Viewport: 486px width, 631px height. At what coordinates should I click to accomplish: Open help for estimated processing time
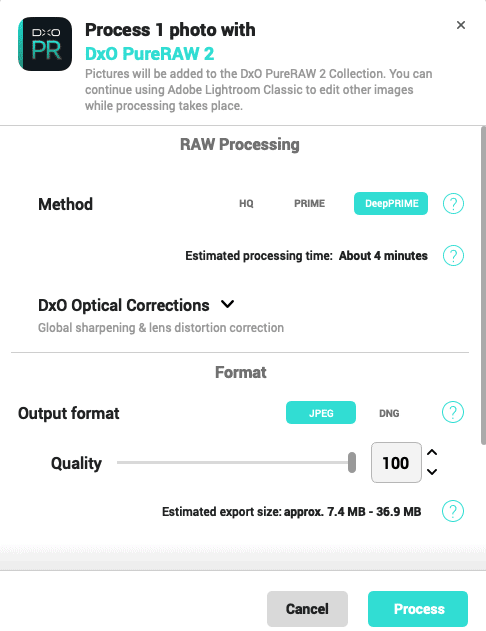point(453,256)
